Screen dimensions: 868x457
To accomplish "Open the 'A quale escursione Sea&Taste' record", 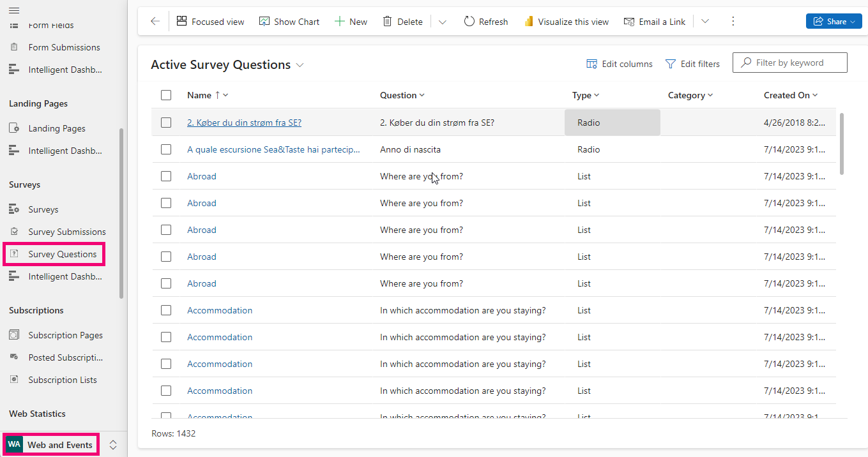I will click(x=273, y=149).
